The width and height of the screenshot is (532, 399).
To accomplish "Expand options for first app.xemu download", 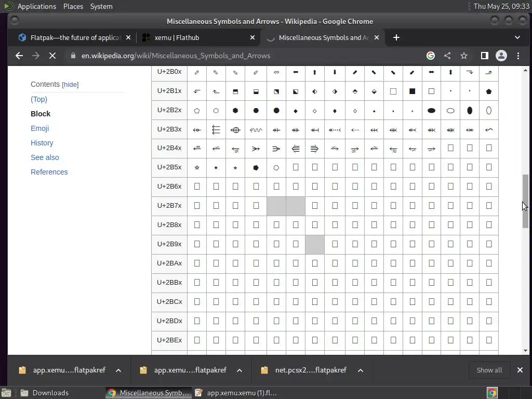I will coord(118,370).
